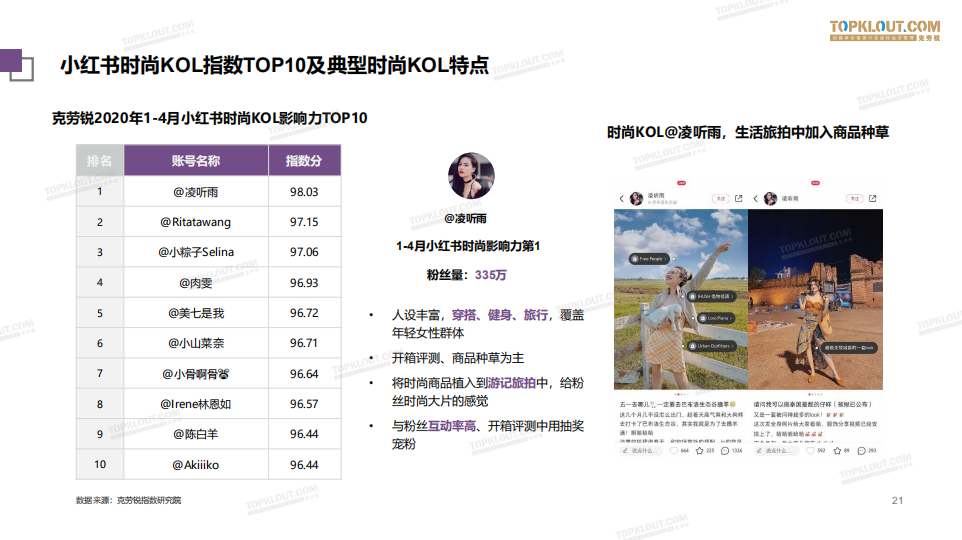Select the @凌听雨 table cell
The image size is (962, 540).
[x=196, y=191]
